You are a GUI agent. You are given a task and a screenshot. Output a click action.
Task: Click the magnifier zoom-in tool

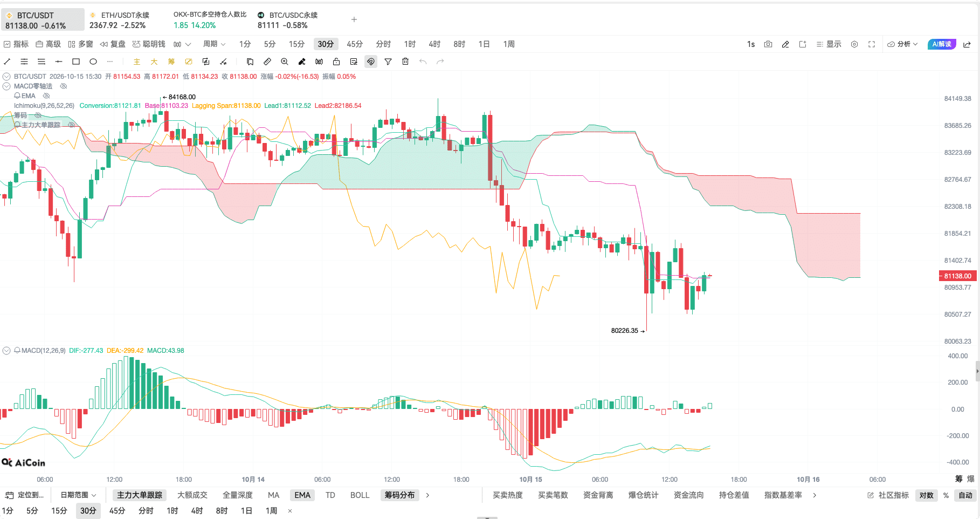click(285, 62)
